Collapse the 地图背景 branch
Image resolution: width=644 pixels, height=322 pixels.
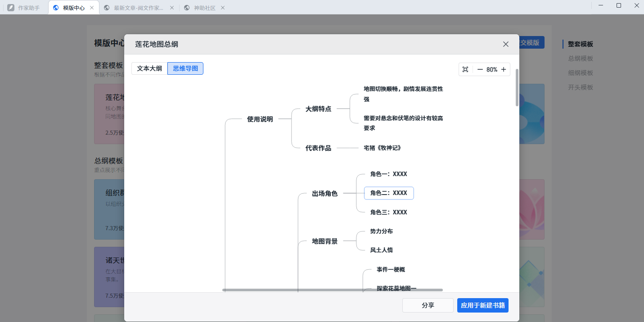pos(324,241)
